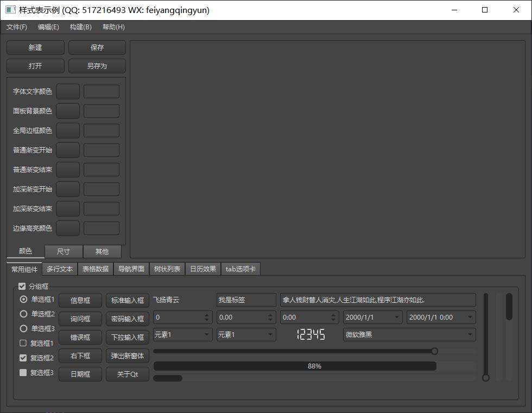
Task: Click the 字体文字颜色 color swatch
Action: pyautogui.click(x=68, y=92)
